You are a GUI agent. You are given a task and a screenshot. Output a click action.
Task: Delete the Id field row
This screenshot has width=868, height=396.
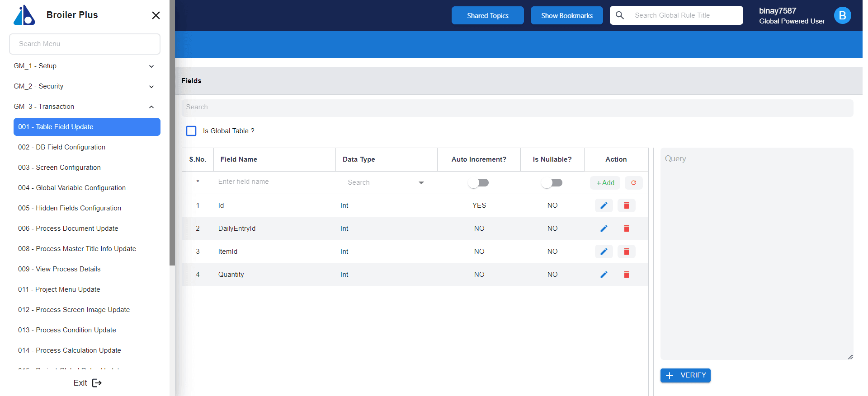626,205
